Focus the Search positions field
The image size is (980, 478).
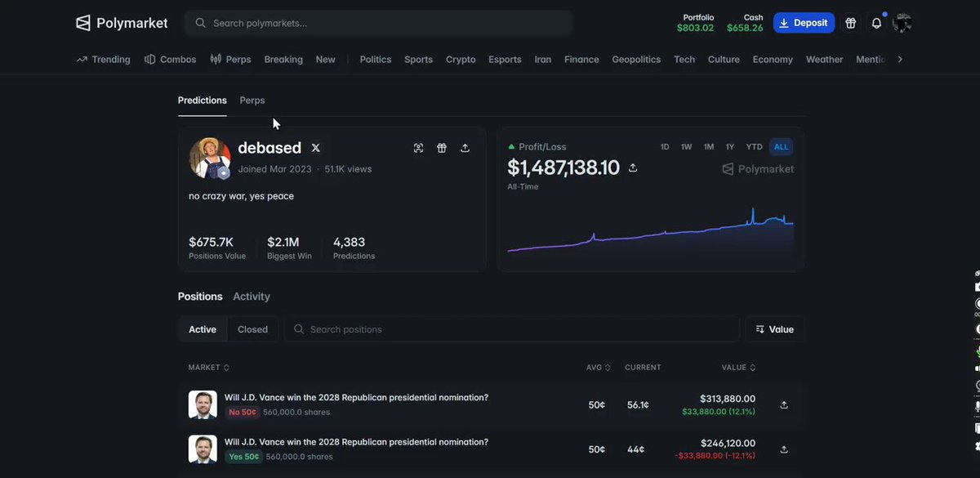pos(512,329)
